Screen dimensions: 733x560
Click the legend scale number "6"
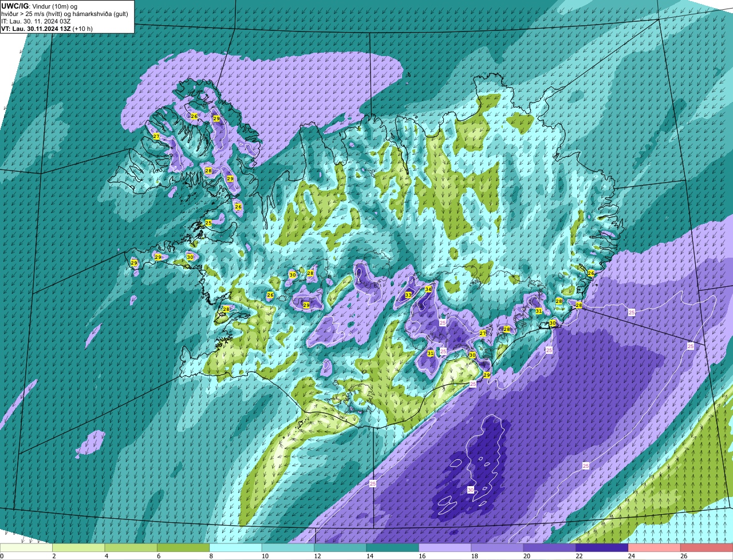[x=159, y=556]
